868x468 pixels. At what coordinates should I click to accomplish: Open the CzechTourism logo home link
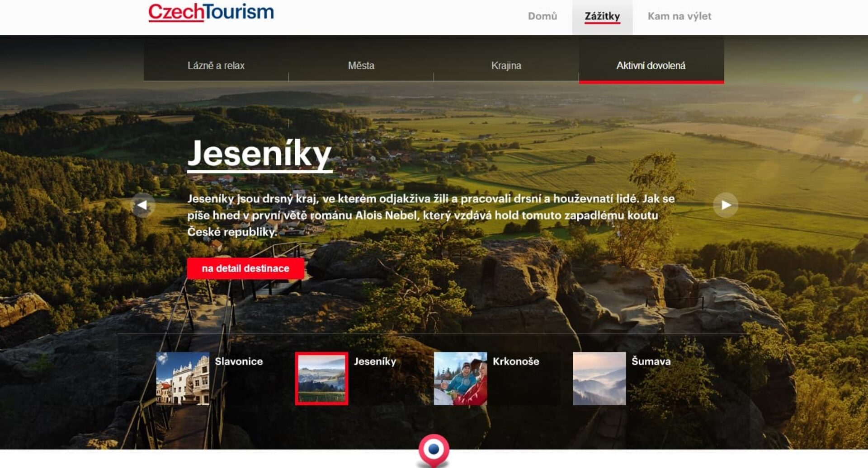pos(211,12)
